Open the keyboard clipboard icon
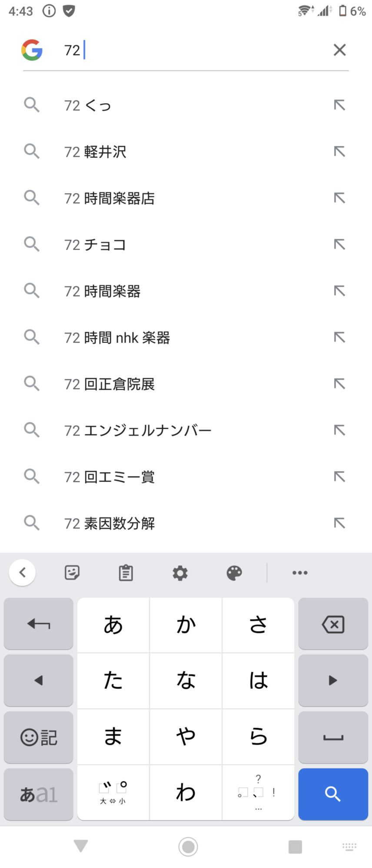Viewport: 372px width, 868px height. pos(126,573)
